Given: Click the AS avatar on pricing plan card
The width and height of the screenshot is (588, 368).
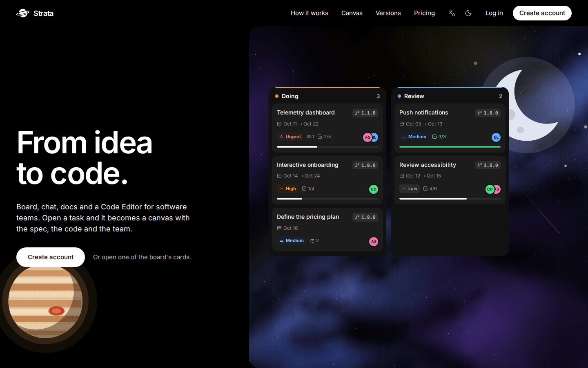Looking at the screenshot, I should (373, 242).
